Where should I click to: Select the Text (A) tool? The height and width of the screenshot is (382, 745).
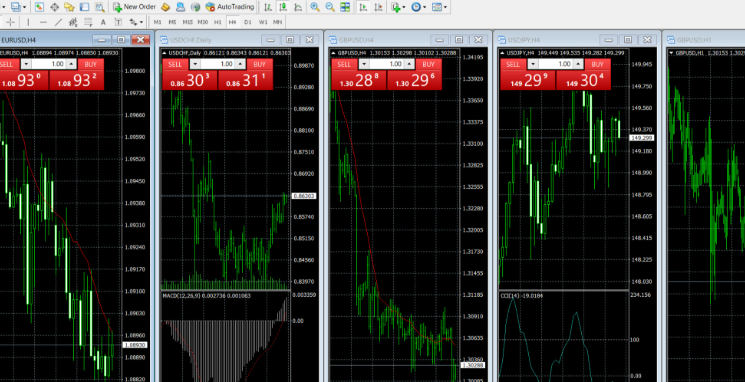pos(103,22)
